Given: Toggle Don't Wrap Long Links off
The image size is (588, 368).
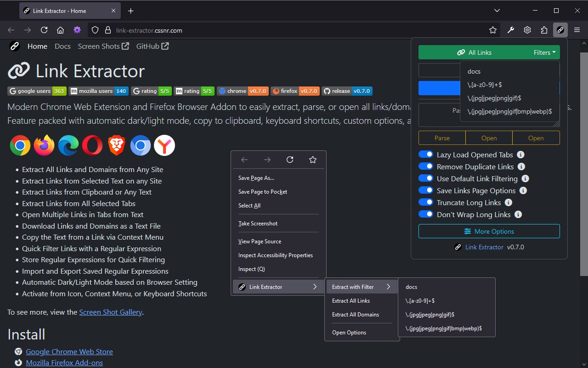Looking at the screenshot, I should coord(426,214).
